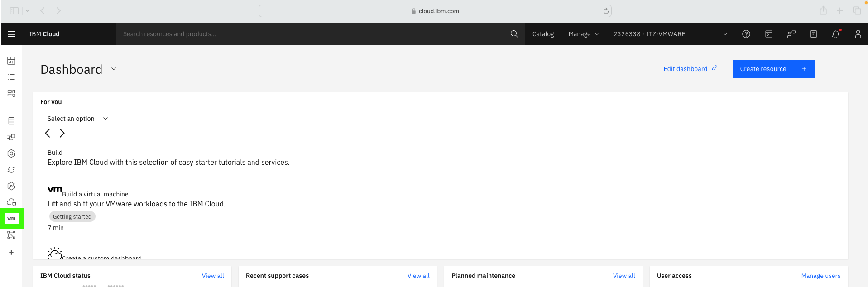Click the 'Explore IBM Cloud with this selection' text

(168, 162)
